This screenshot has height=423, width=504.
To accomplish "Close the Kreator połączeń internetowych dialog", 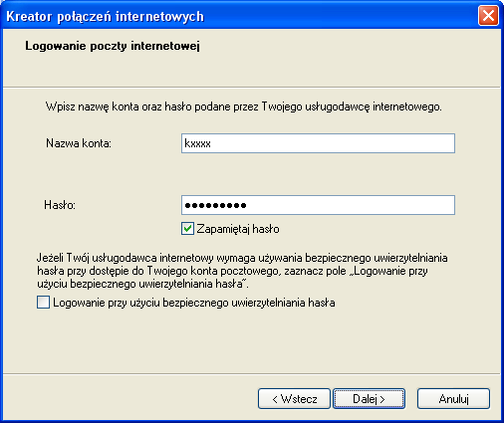I will 488,15.
